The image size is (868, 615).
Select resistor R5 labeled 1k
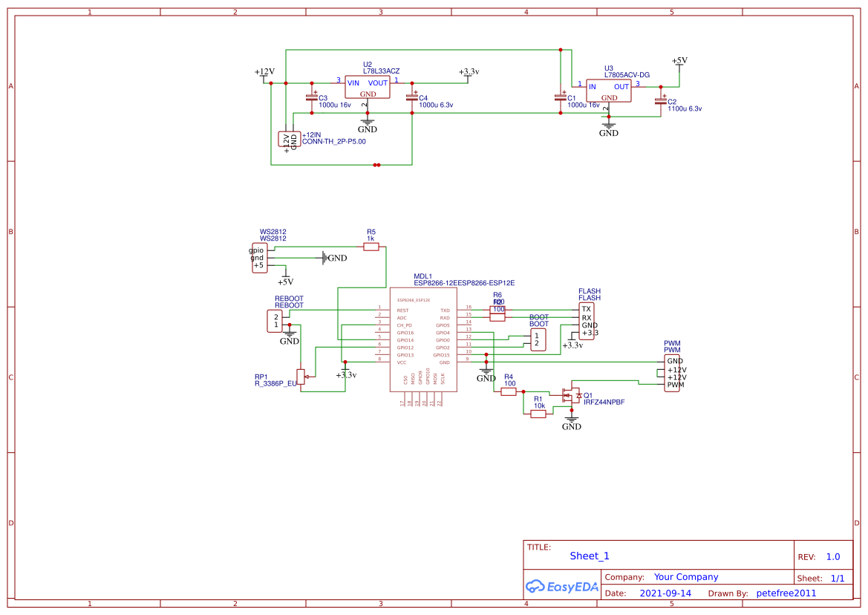[371, 246]
